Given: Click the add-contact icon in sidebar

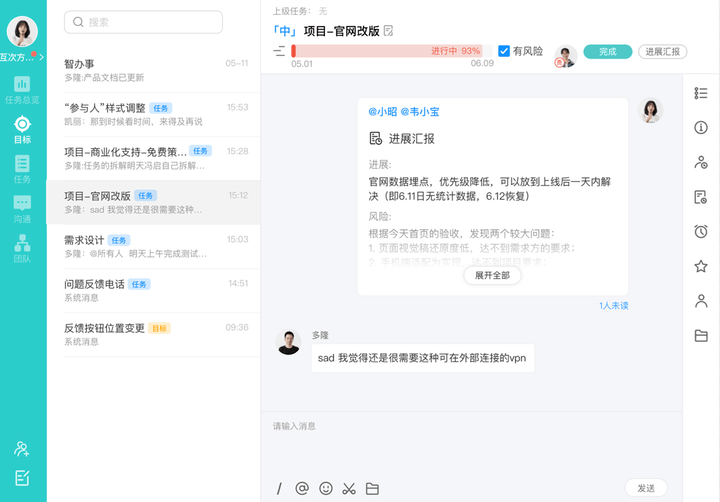Looking at the screenshot, I should click(x=22, y=449).
